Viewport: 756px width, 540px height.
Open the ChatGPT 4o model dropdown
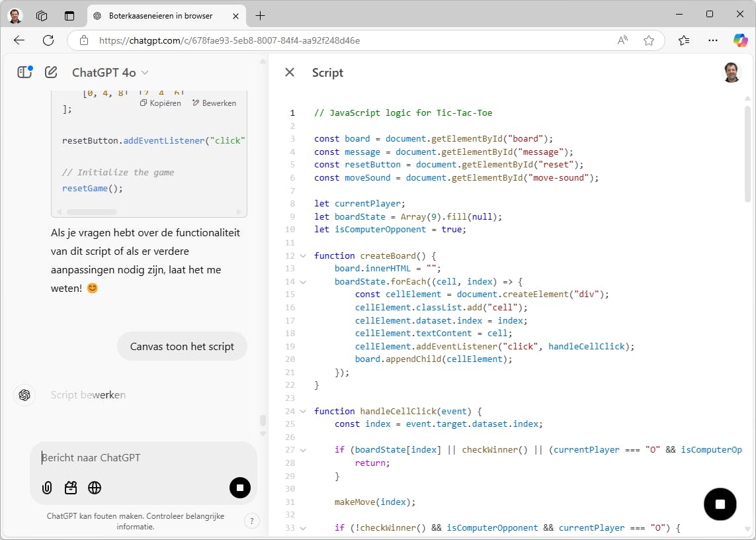[x=110, y=72]
